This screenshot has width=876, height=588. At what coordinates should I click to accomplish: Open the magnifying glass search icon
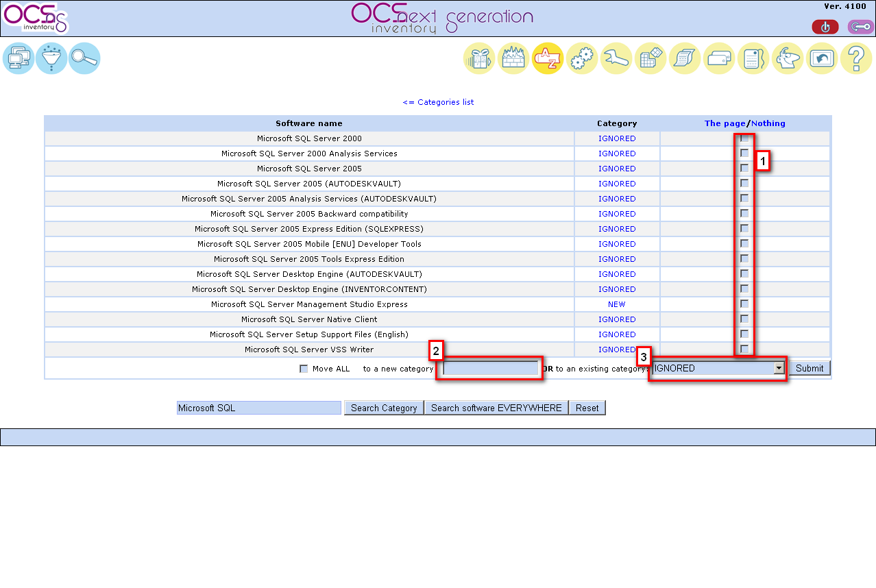84,58
